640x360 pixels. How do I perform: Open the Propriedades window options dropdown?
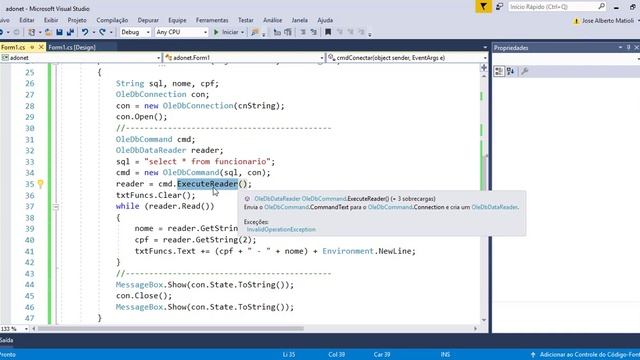620,48
